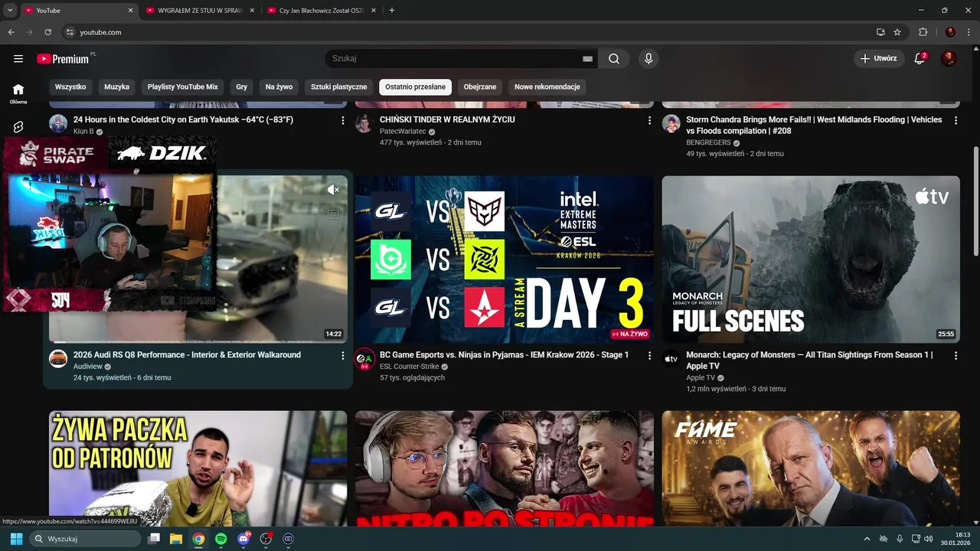This screenshot has height=551, width=980.
Task: Open Kiun B channel avatar
Action: pyautogui.click(x=58, y=123)
